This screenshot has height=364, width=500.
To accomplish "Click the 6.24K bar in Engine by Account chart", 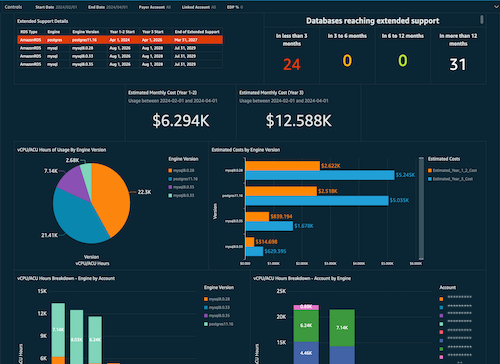I will point(95,340).
